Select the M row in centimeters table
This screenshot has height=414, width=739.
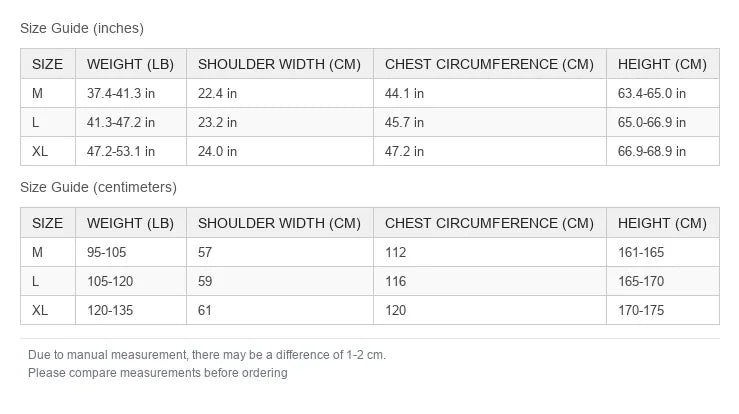[x=370, y=252]
